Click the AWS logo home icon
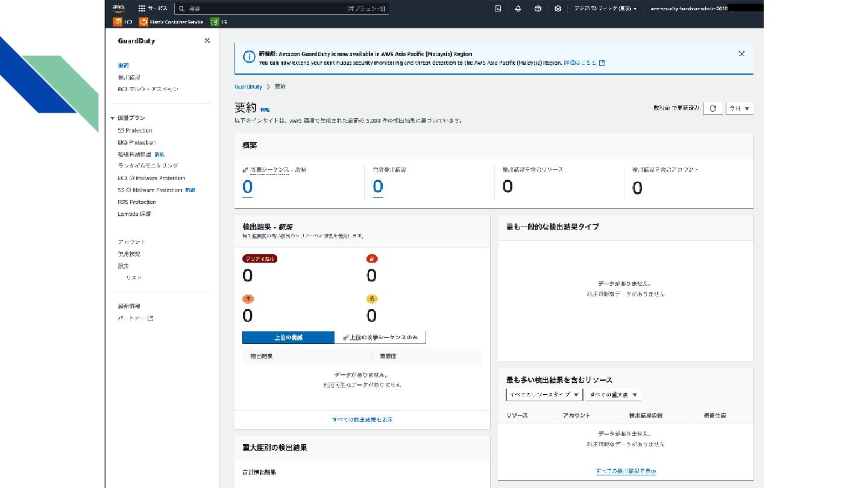This screenshot has height=488, width=868. (x=119, y=8)
